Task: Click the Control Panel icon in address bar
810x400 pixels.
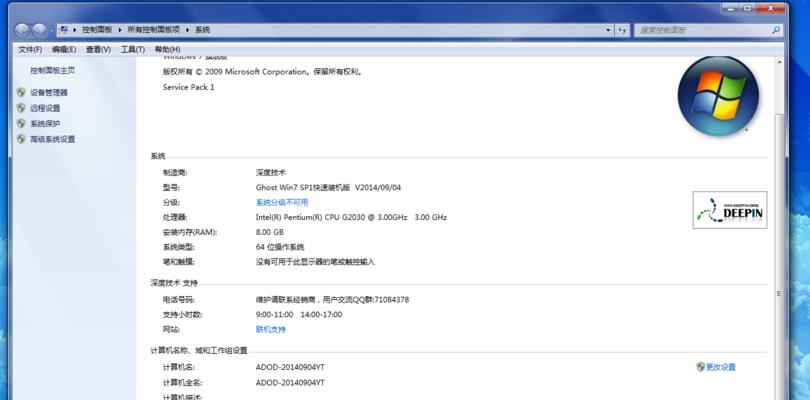Action: pos(63,30)
